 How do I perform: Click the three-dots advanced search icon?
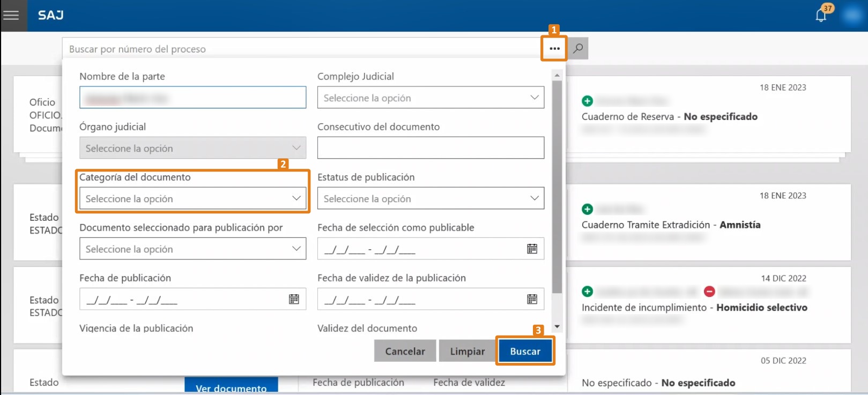click(554, 49)
